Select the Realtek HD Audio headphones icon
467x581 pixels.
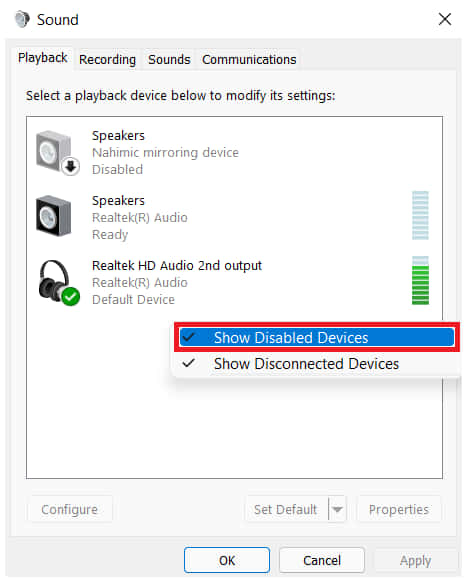click(58, 282)
